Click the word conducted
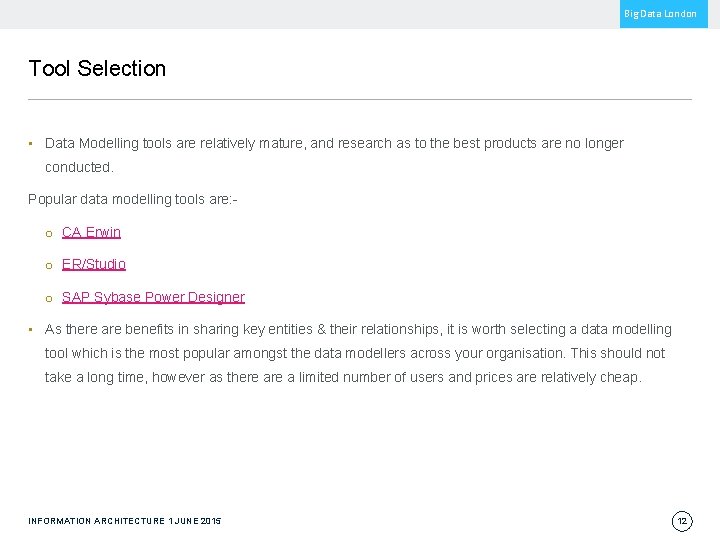The height and width of the screenshot is (540, 720). 79,167
